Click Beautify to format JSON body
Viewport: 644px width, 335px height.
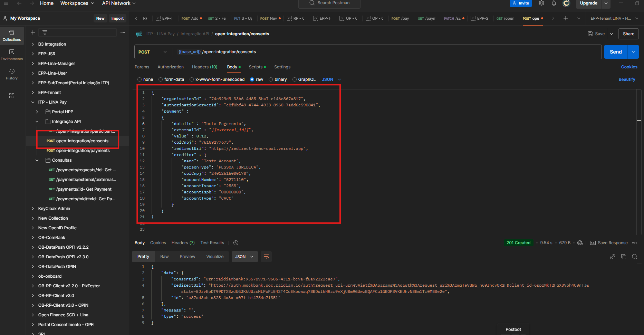(x=627, y=79)
